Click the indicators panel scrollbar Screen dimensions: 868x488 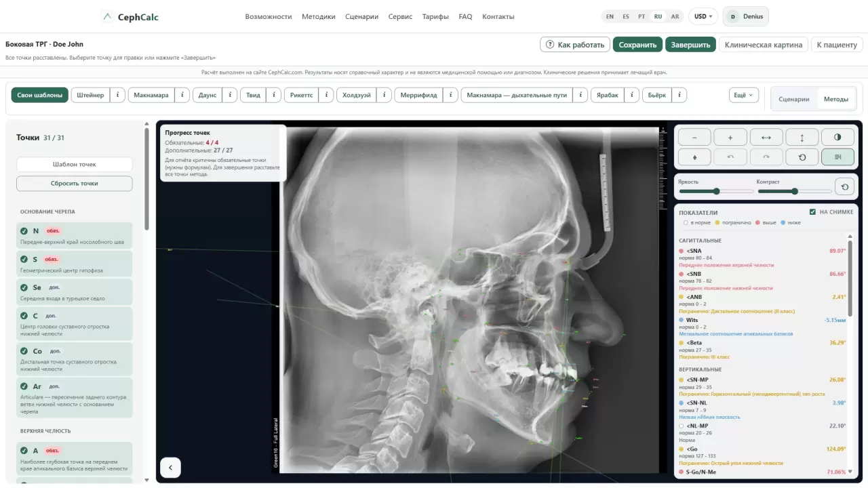click(x=850, y=278)
